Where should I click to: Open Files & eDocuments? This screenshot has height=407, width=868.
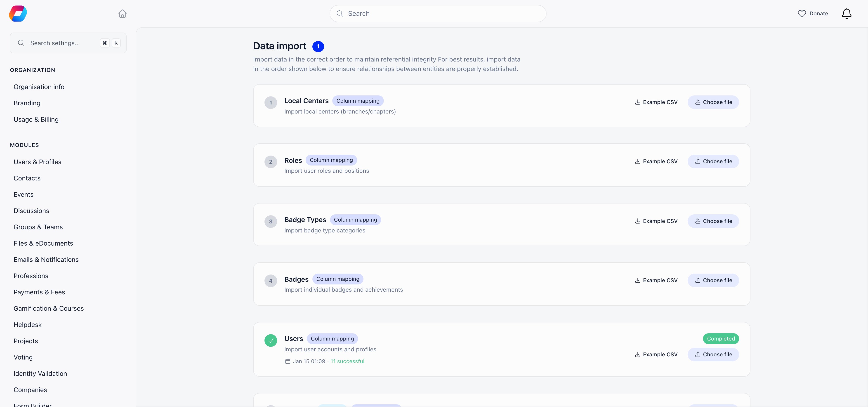click(x=43, y=243)
